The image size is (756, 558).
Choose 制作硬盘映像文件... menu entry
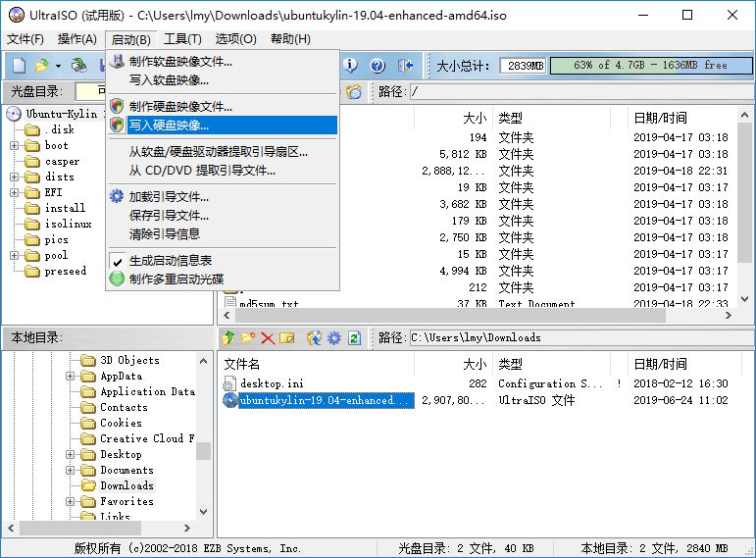point(223,106)
